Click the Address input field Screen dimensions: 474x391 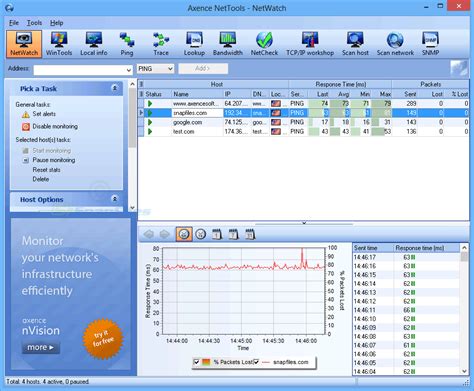(79, 70)
